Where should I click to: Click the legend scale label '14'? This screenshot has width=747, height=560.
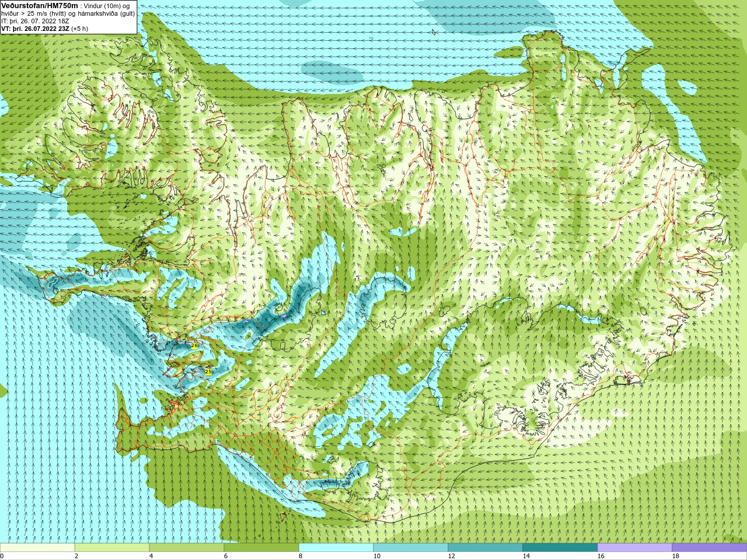click(526, 556)
